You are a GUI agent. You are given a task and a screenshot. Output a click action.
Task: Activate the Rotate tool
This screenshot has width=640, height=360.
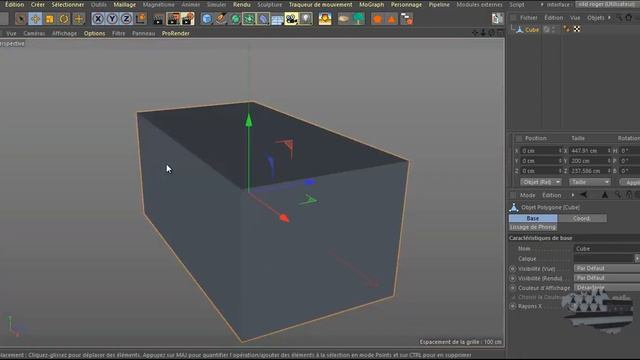(64, 19)
